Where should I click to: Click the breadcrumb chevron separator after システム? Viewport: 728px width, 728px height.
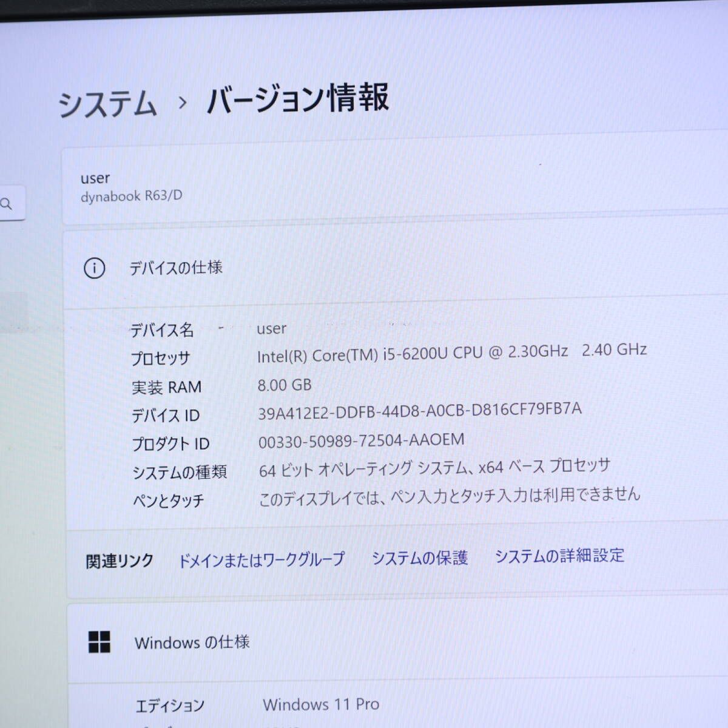coord(183,103)
